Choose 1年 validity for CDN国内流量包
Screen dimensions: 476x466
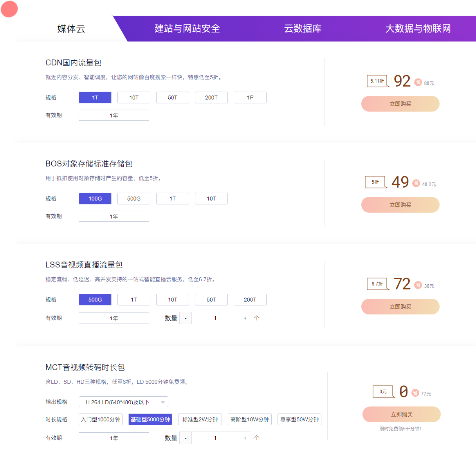(x=114, y=115)
